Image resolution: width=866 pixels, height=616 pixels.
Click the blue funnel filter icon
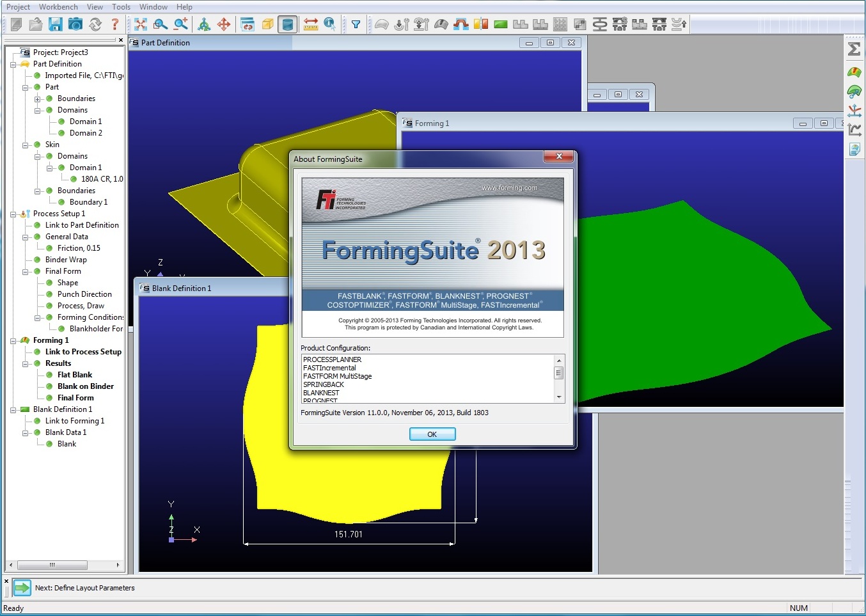(x=356, y=24)
